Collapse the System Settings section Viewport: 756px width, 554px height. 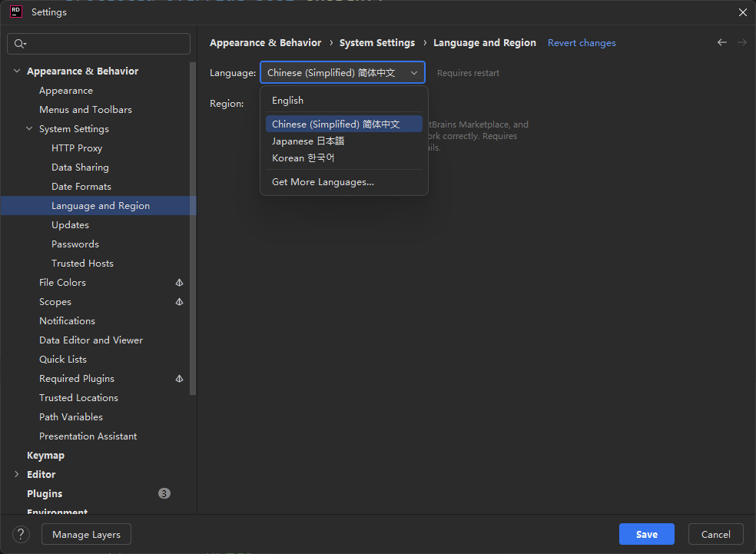pos(28,128)
